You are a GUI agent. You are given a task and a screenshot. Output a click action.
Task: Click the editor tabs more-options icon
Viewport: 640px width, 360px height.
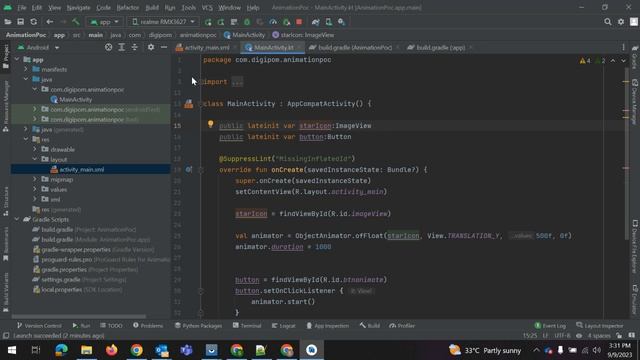623,47
